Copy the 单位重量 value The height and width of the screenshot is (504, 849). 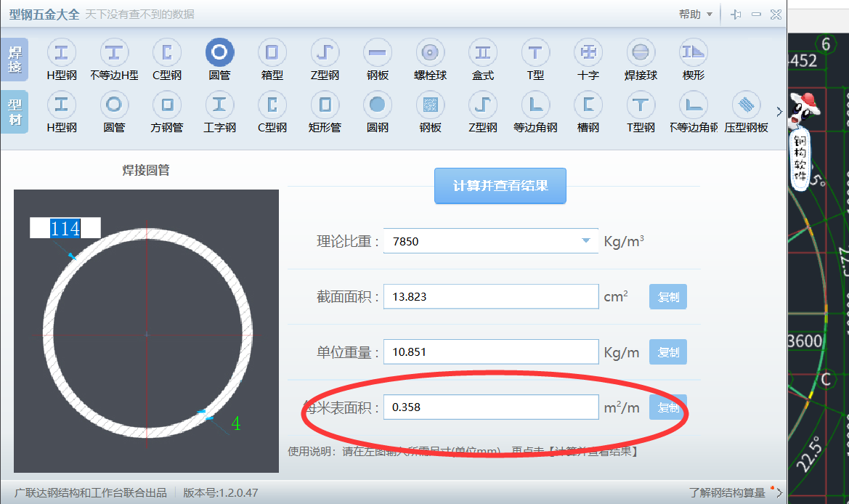click(x=667, y=351)
